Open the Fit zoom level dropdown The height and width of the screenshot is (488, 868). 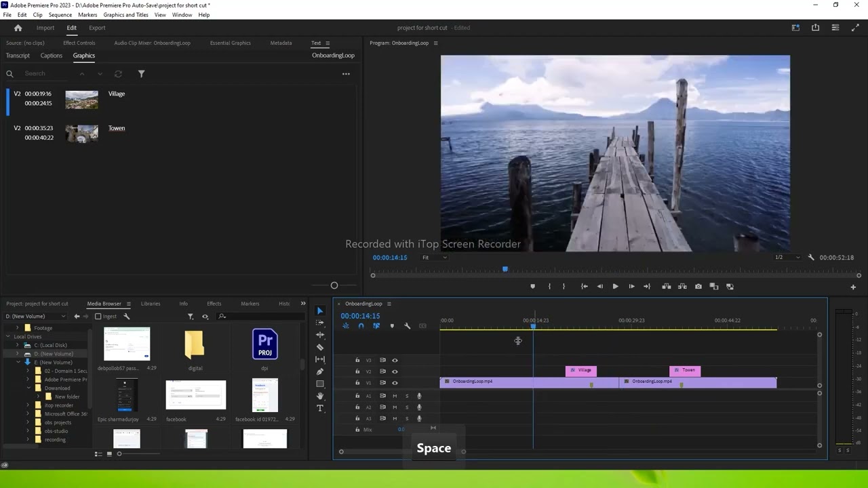tap(434, 258)
